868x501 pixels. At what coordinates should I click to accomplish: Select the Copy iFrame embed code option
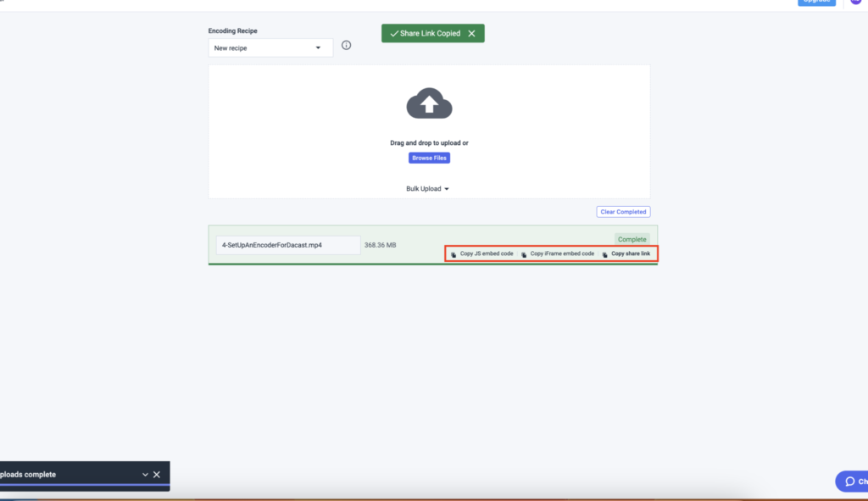[x=561, y=253]
